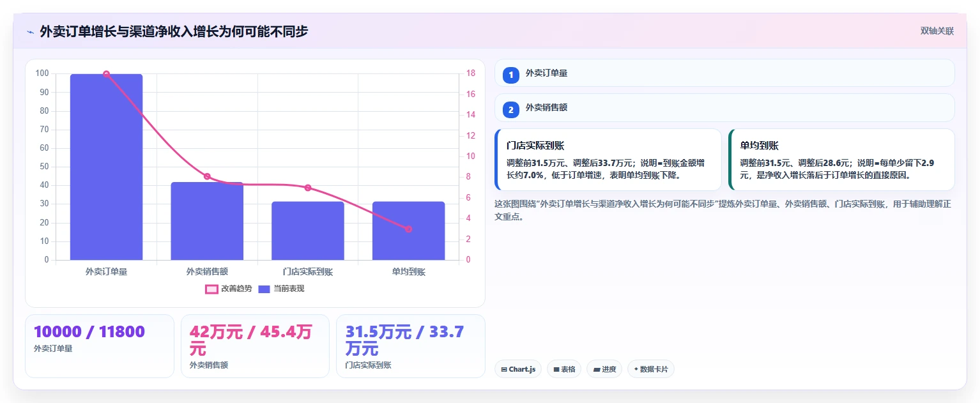
Task: Click the number 1 badge for 外卖订单量
Action: pyautogui.click(x=511, y=75)
